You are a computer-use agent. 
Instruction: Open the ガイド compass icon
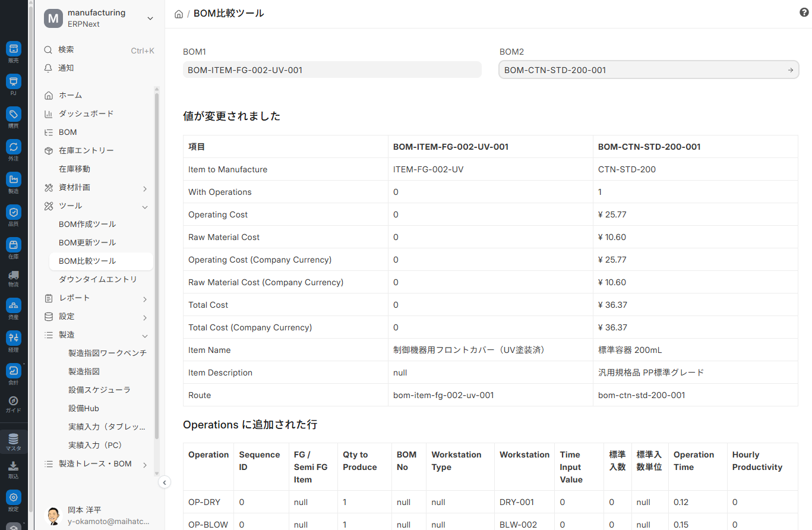click(x=13, y=404)
